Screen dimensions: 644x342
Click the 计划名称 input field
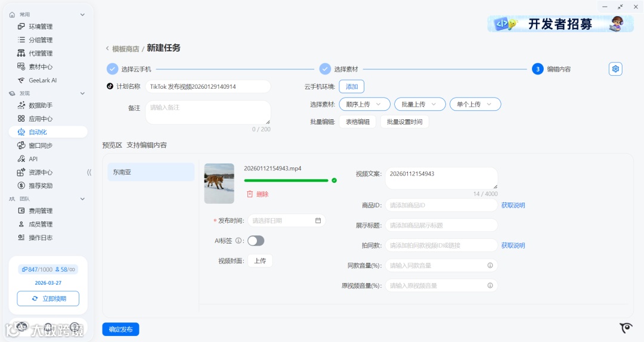pyautogui.click(x=208, y=86)
